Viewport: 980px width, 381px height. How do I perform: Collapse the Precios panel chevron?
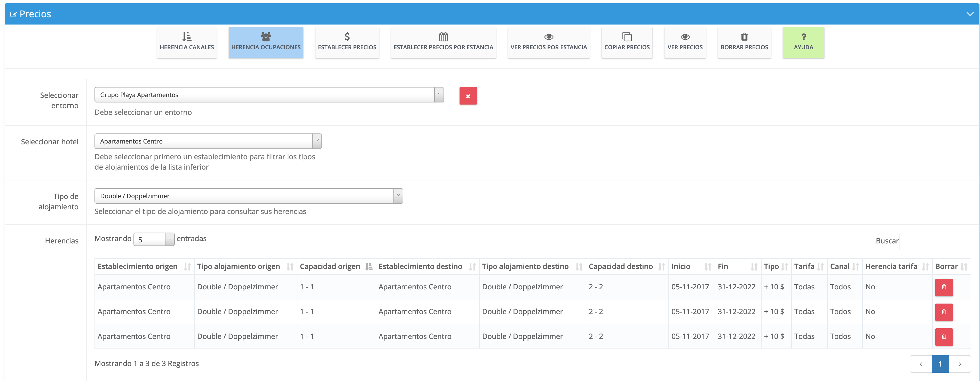tap(970, 14)
